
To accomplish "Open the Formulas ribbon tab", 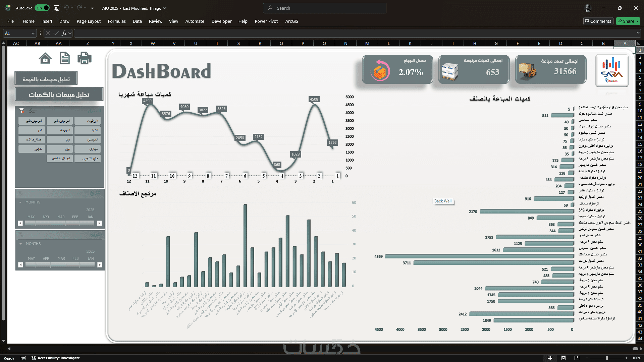I will click(x=117, y=21).
